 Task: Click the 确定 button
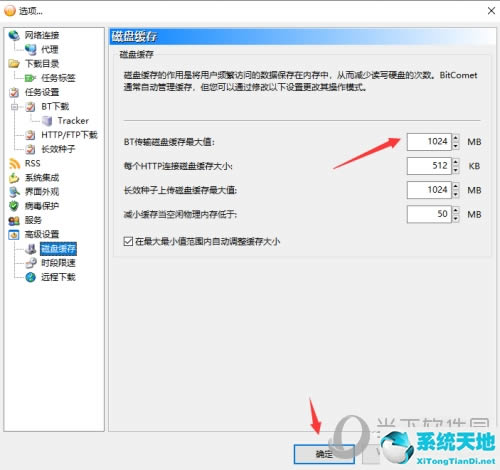(x=324, y=454)
